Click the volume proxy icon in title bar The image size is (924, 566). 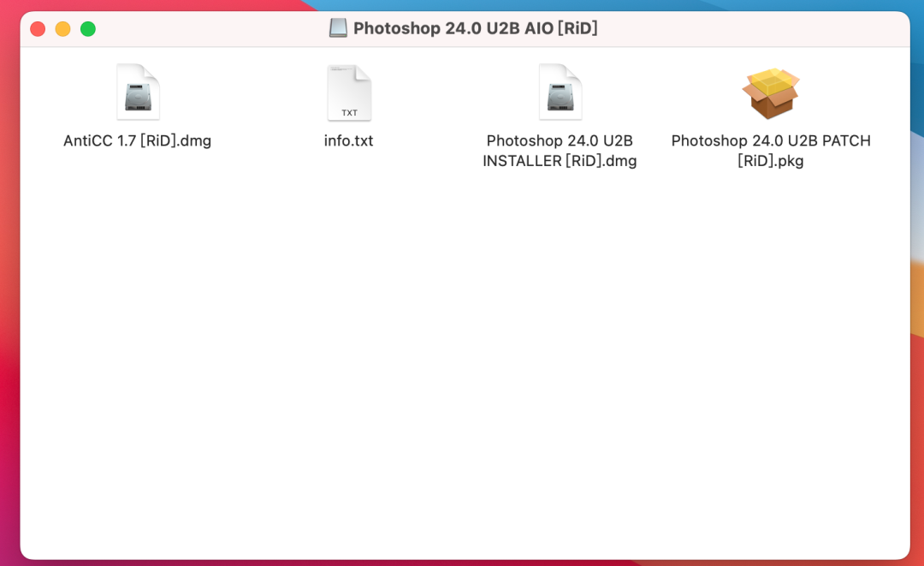tap(338, 27)
